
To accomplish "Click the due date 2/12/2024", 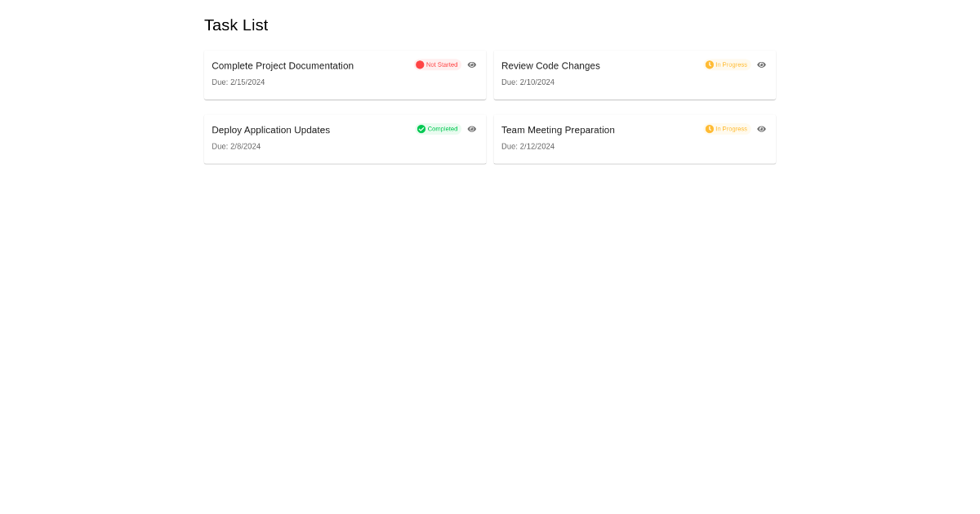I will tap(528, 147).
